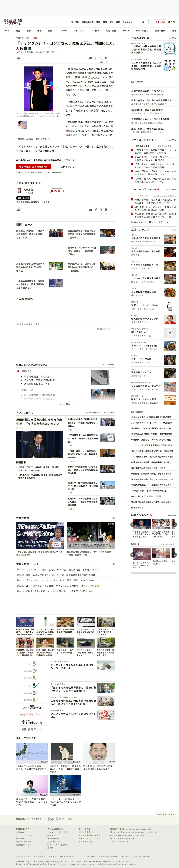The image size is (179, 868).
Task: Open the 政治 navigation menu
Action: coord(39,31)
